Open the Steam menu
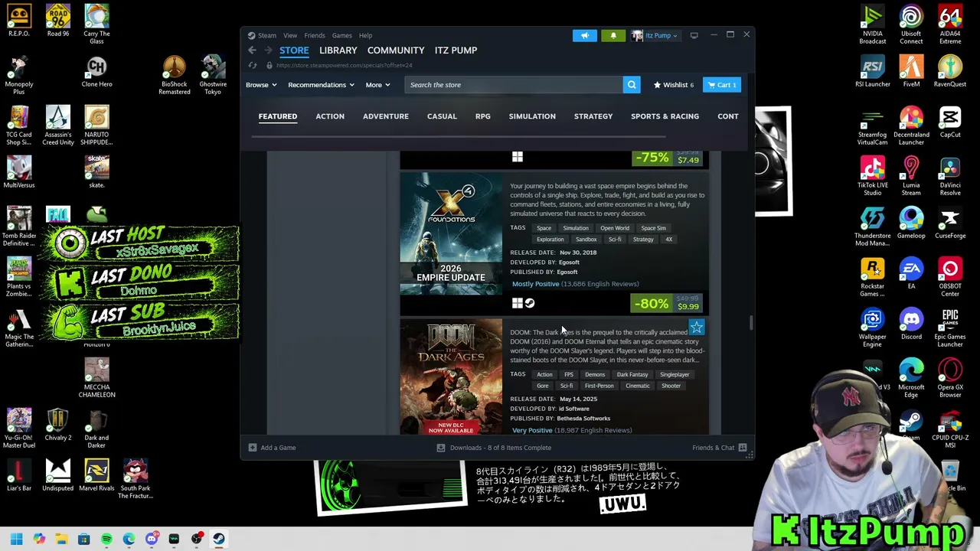Image resolution: width=980 pixels, height=551 pixels. point(267,35)
